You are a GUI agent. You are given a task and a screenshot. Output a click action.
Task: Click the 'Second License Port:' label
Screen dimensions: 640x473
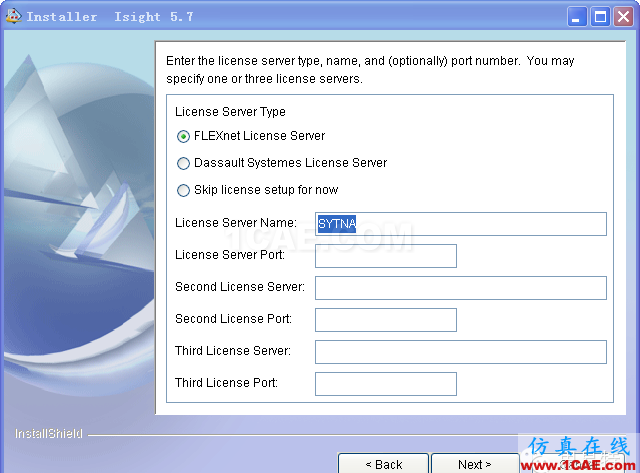233,319
